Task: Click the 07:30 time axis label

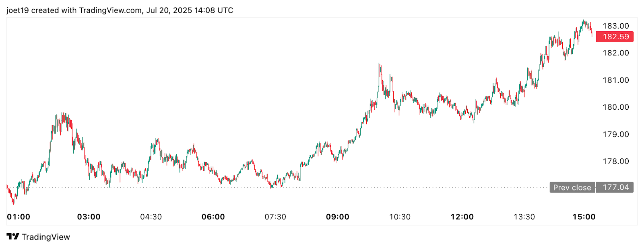Action: point(275,217)
